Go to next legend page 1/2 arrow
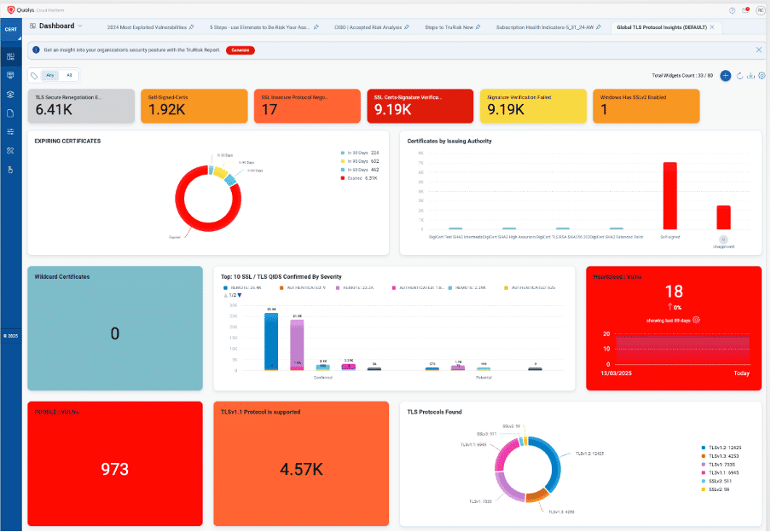The width and height of the screenshot is (771, 532). [240, 296]
